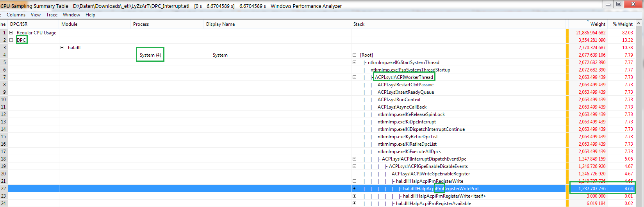The width and height of the screenshot is (644, 207).
Task: Open the Trace menu
Action: click(52, 15)
